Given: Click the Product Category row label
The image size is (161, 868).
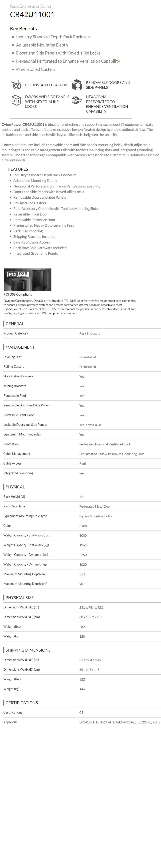Looking at the screenshot, I should click(x=15, y=333).
